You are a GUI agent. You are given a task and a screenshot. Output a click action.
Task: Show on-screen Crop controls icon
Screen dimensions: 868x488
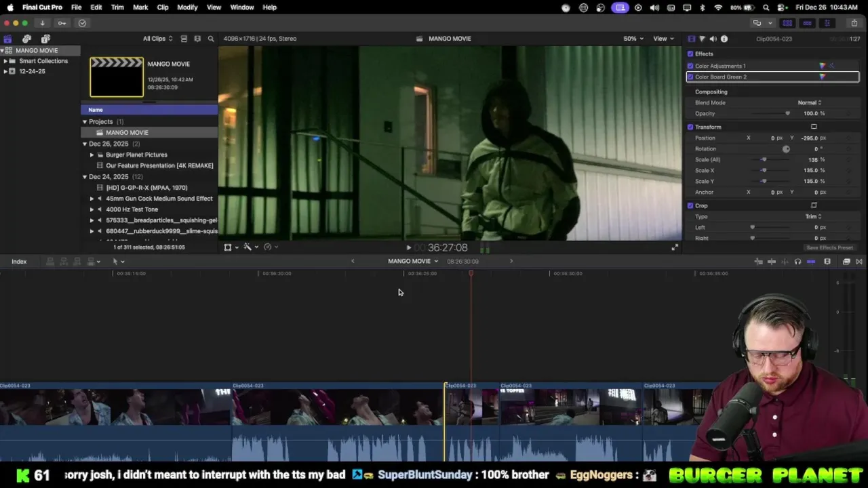click(814, 205)
